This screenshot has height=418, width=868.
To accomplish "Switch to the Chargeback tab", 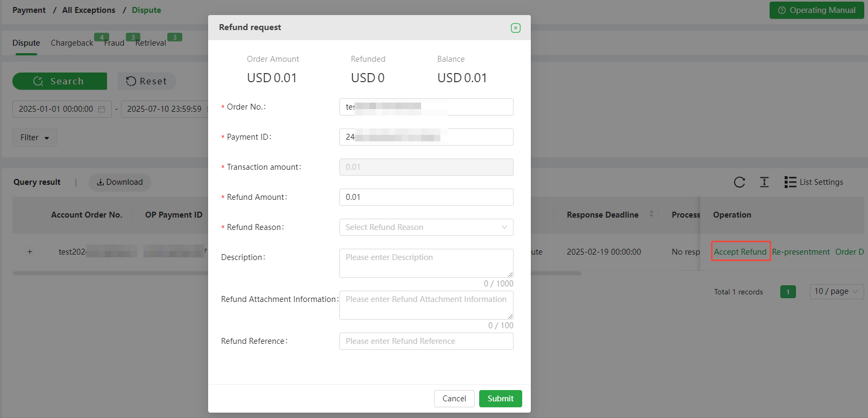I will click(x=72, y=43).
